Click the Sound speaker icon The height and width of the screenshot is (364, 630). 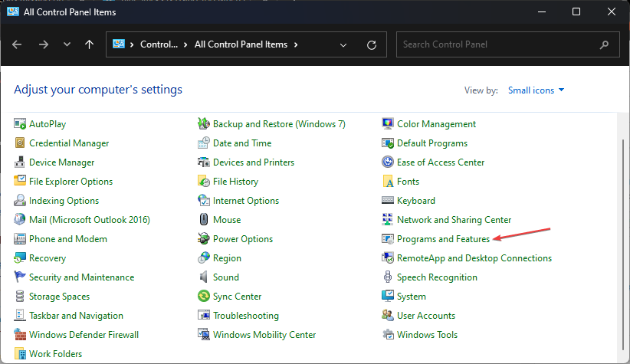pos(204,277)
